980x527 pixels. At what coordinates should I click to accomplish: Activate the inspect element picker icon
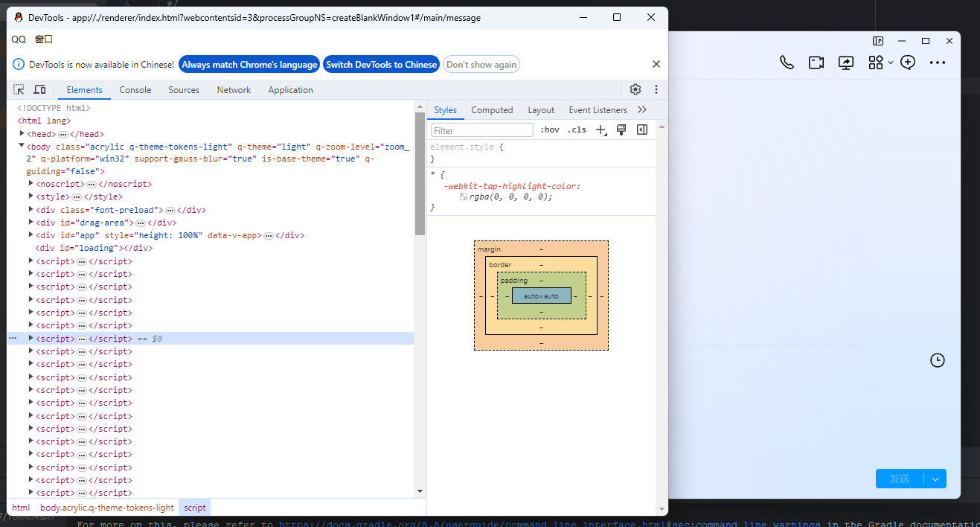click(x=19, y=89)
